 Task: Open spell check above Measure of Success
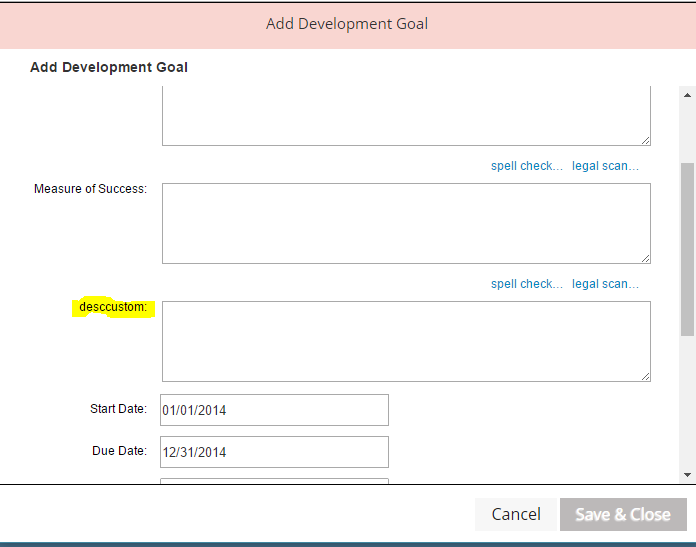coord(526,166)
